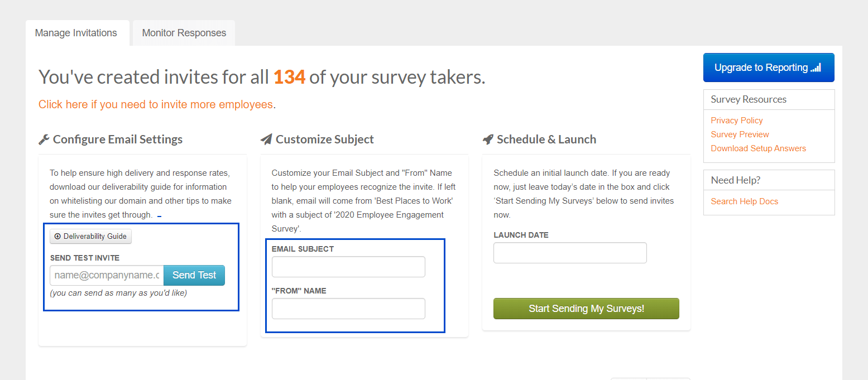Click the Upgrade to Reporting button

pos(769,68)
